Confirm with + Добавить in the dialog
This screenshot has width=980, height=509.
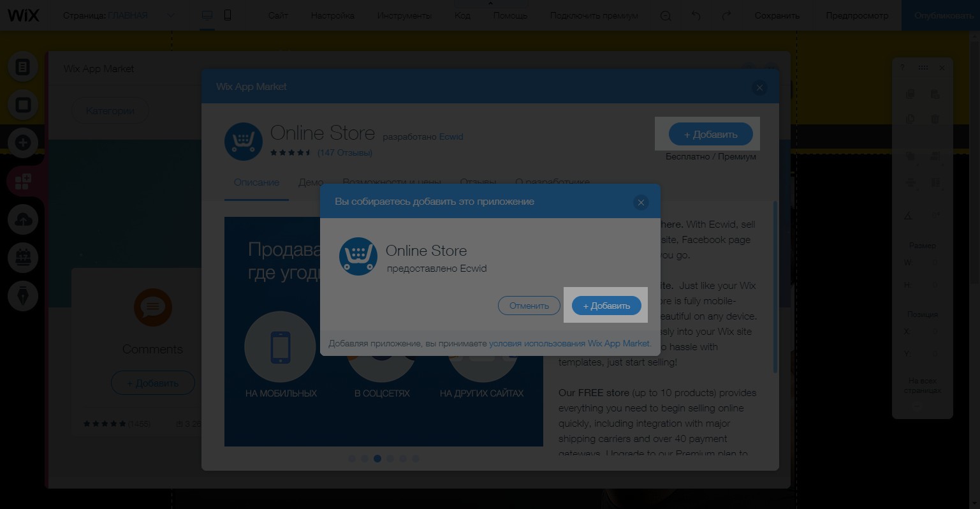click(606, 306)
